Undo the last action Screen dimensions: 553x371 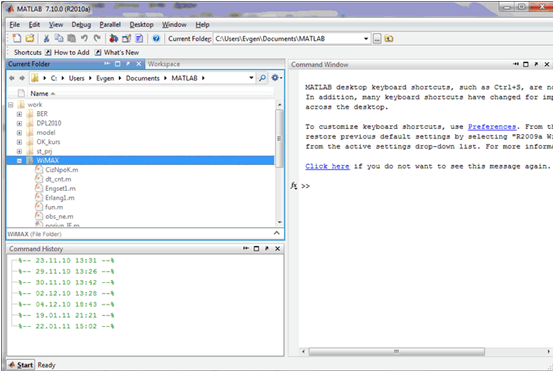(x=84, y=38)
